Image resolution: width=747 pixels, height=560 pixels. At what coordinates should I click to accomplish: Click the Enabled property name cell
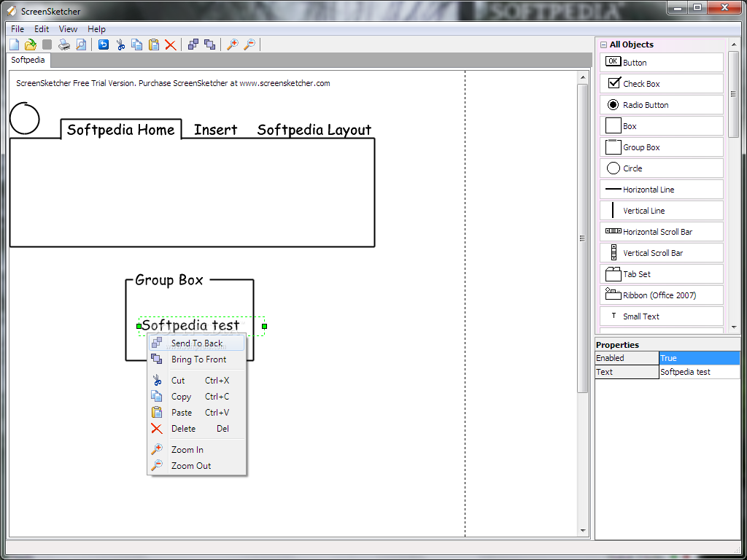coord(627,358)
